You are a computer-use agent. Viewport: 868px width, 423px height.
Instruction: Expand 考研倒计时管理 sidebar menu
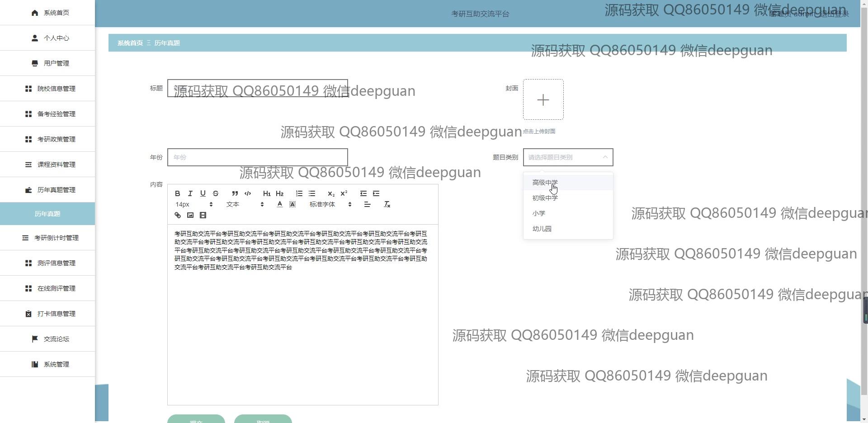pyautogui.click(x=47, y=238)
